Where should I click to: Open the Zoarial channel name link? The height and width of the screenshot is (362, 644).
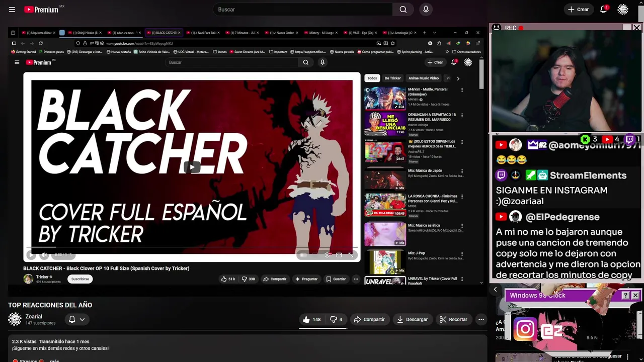point(34,317)
